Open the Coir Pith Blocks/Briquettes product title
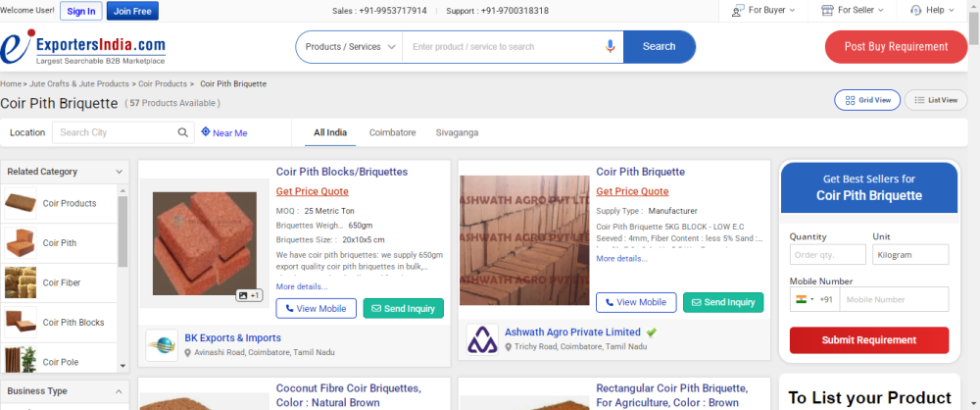The height and width of the screenshot is (410, 980). tap(342, 172)
